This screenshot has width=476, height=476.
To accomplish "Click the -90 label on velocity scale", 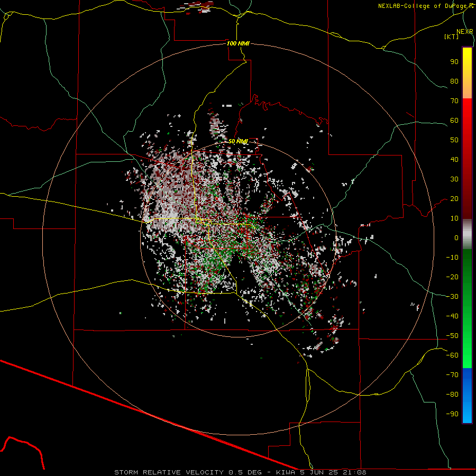I will pos(452,414).
